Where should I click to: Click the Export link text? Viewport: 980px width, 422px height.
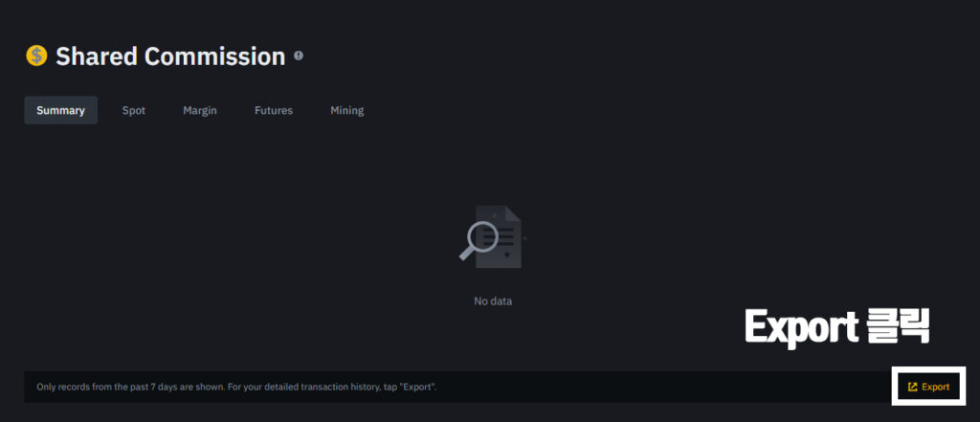pos(936,387)
